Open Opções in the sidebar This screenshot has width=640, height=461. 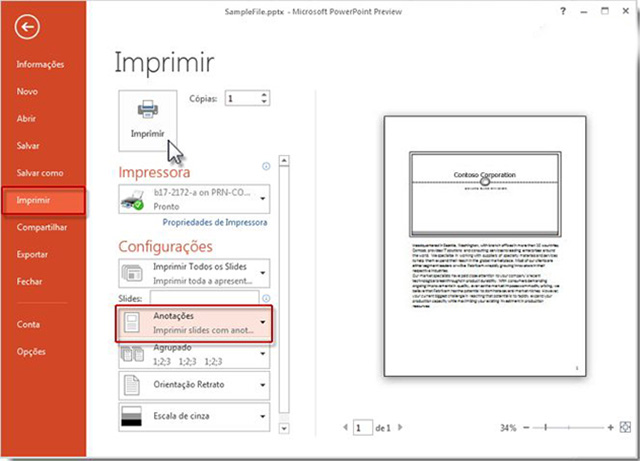(31, 352)
